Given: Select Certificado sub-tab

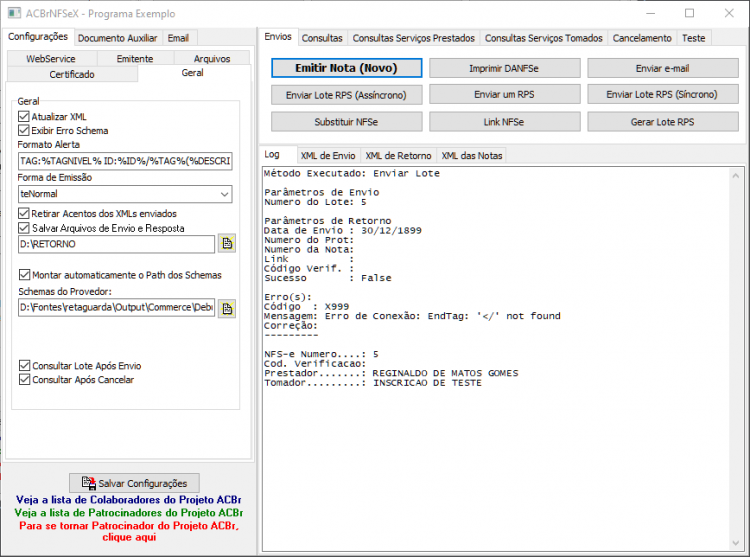Looking at the screenshot, I should coord(72,75).
